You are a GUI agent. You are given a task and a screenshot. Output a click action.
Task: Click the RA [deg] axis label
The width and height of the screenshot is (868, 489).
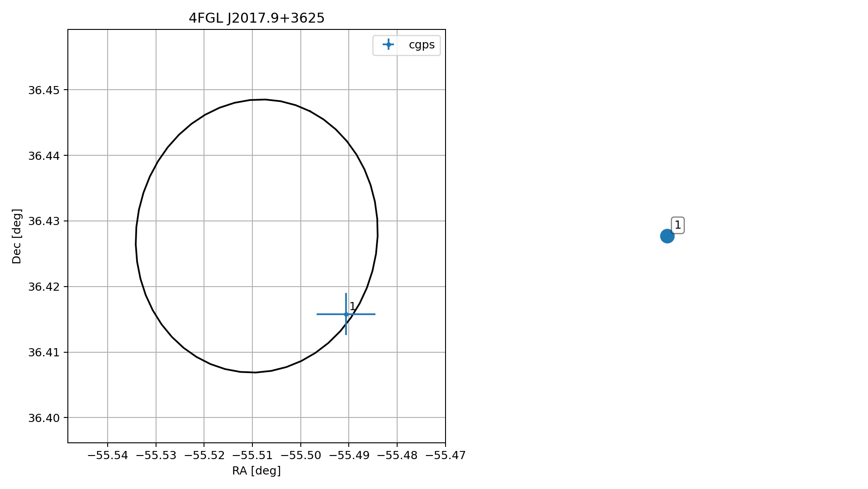click(x=256, y=471)
